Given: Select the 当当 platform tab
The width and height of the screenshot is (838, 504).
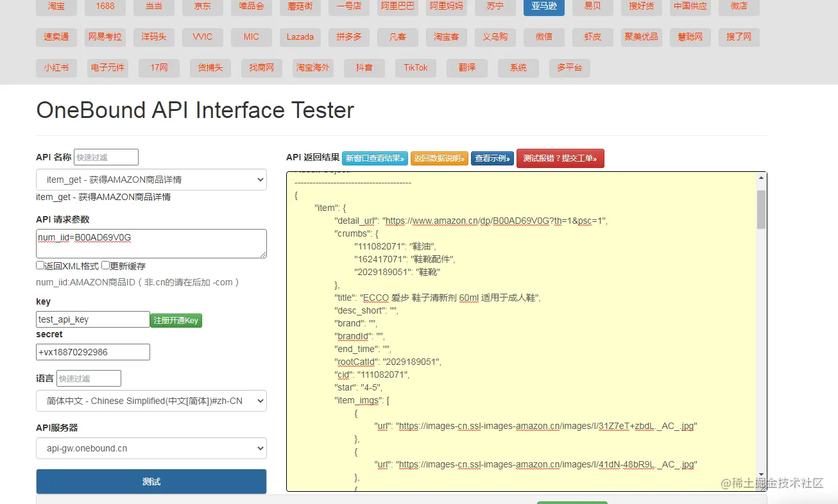Looking at the screenshot, I should (x=154, y=6).
